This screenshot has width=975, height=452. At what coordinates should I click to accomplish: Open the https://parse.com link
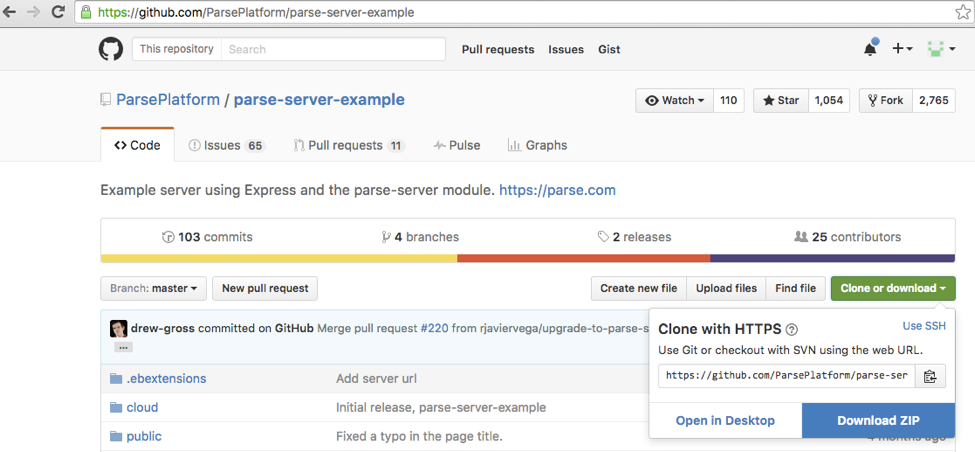pos(558,190)
